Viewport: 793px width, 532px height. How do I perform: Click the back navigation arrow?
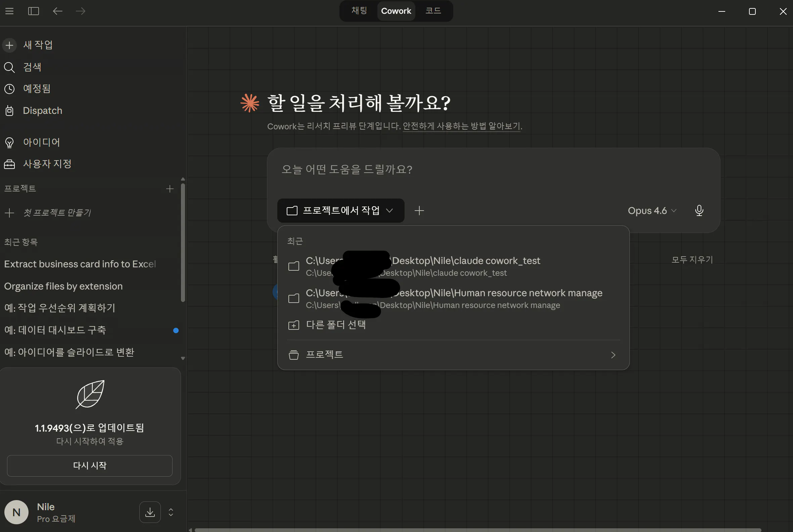point(57,11)
